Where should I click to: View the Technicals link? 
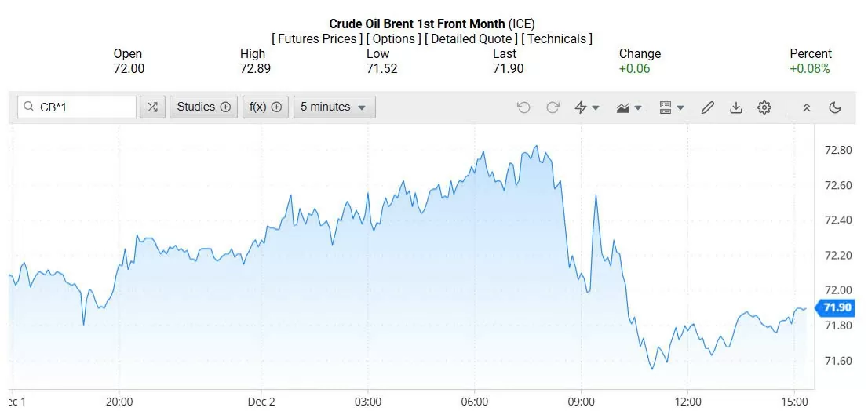click(x=557, y=38)
